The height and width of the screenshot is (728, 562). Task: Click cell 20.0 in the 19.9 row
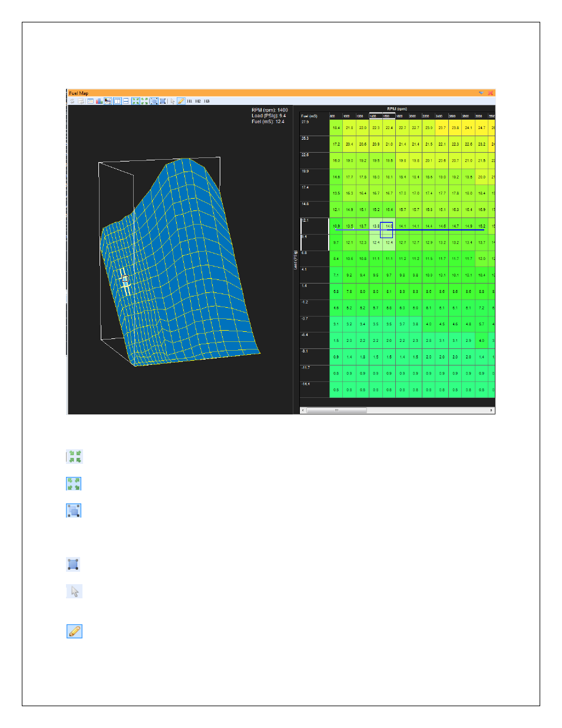pyautogui.click(x=482, y=177)
